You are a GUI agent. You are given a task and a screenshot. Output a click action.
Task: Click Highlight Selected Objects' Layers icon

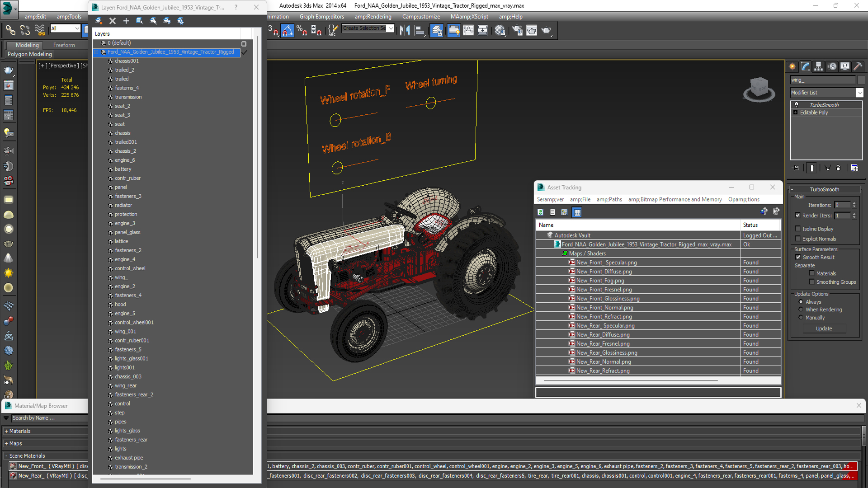pos(153,21)
